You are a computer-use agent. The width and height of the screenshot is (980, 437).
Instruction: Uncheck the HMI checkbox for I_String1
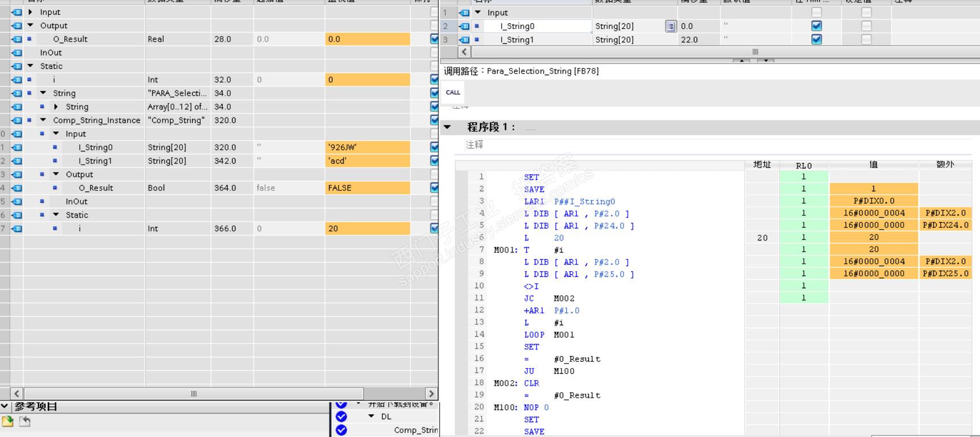point(816,40)
